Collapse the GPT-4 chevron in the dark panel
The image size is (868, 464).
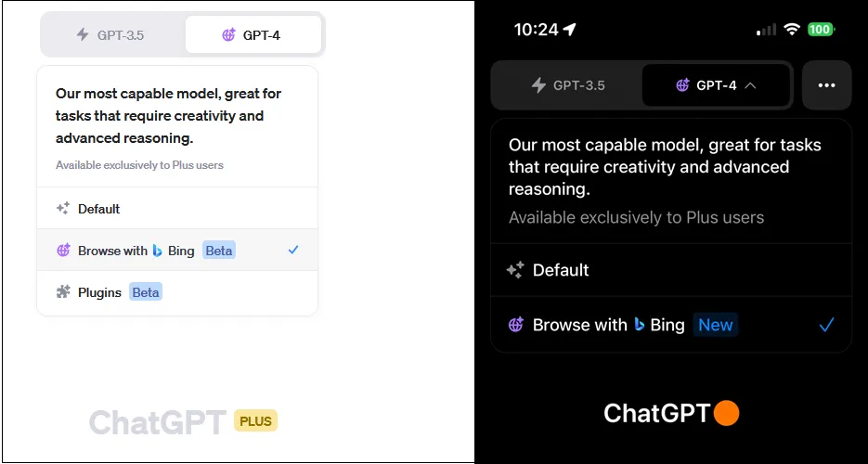(x=750, y=85)
